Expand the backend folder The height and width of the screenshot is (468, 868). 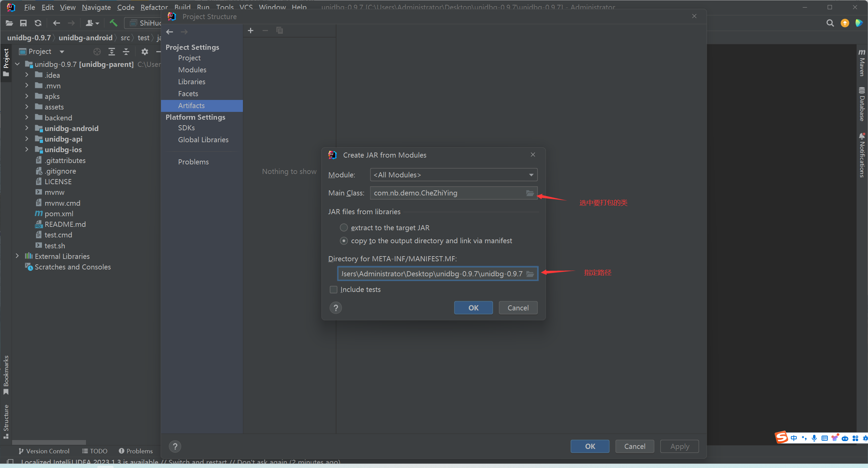coord(27,117)
